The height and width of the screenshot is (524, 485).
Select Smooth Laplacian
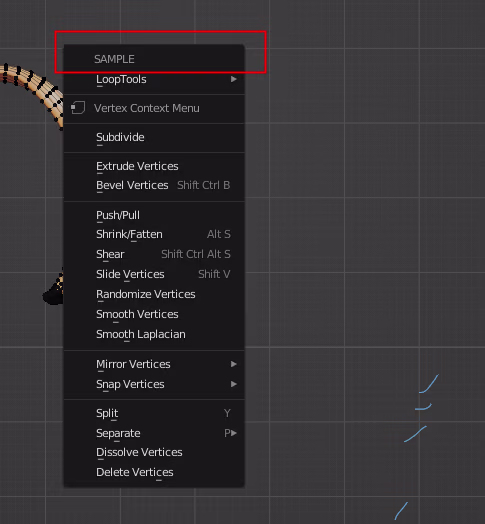(x=154, y=335)
